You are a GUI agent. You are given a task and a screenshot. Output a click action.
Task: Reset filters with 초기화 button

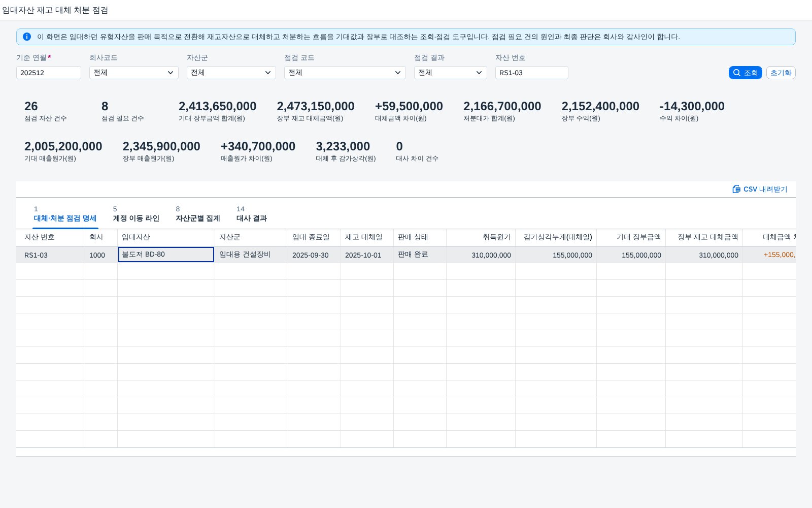(781, 73)
